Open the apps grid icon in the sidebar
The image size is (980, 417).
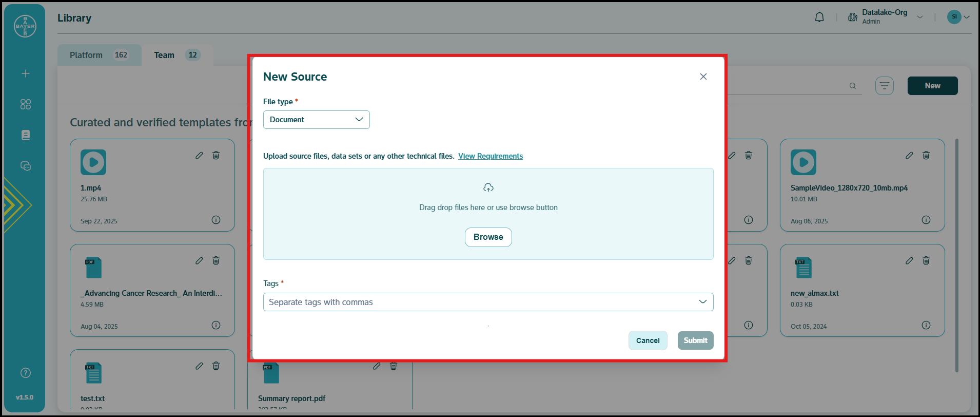coord(26,104)
